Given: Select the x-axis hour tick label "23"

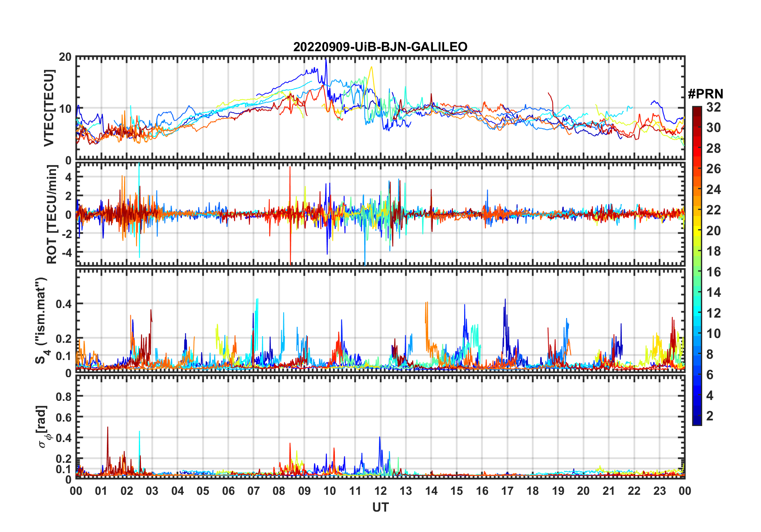Looking at the screenshot, I should tap(659, 491).
